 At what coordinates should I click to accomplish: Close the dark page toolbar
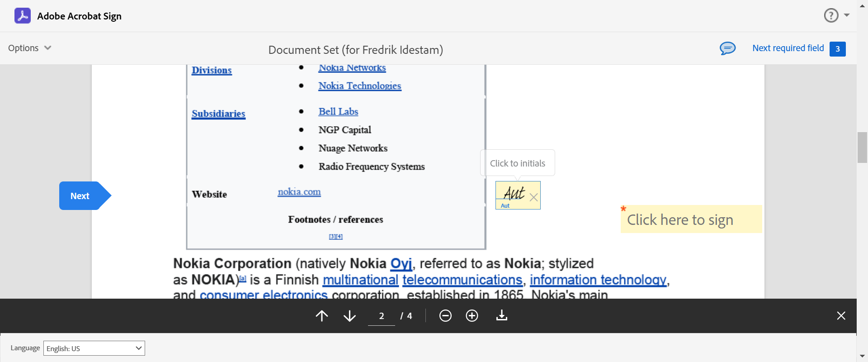(x=841, y=316)
